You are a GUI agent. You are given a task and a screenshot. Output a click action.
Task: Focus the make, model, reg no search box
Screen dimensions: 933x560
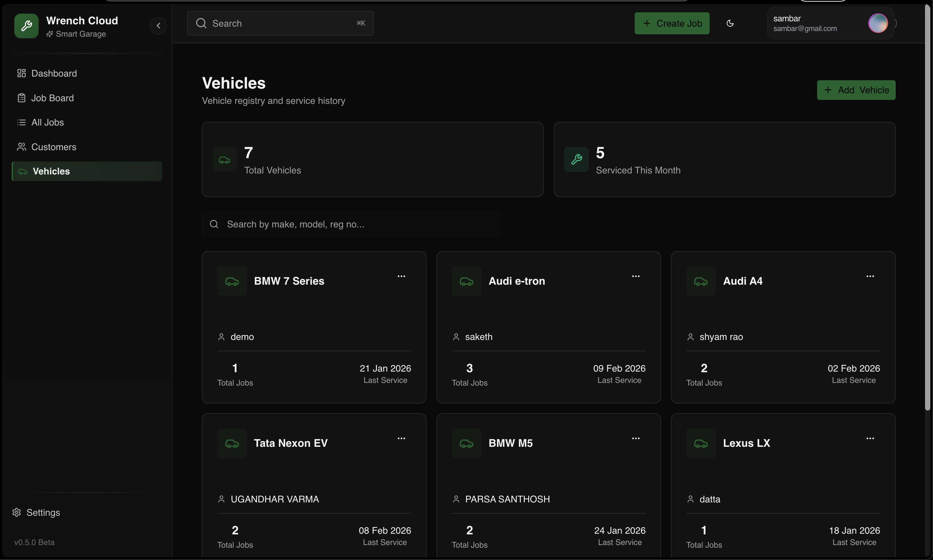(x=351, y=224)
